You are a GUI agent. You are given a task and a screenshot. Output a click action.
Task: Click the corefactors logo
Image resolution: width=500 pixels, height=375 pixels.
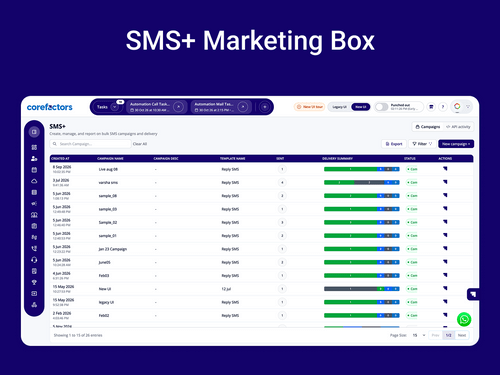(49, 107)
